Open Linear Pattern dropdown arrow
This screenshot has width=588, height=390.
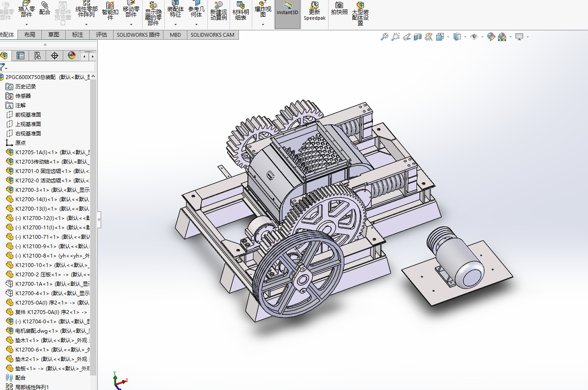87,24
